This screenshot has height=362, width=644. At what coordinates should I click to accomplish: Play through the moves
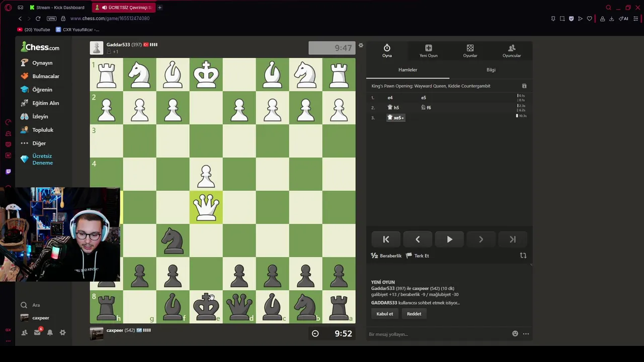(449, 239)
